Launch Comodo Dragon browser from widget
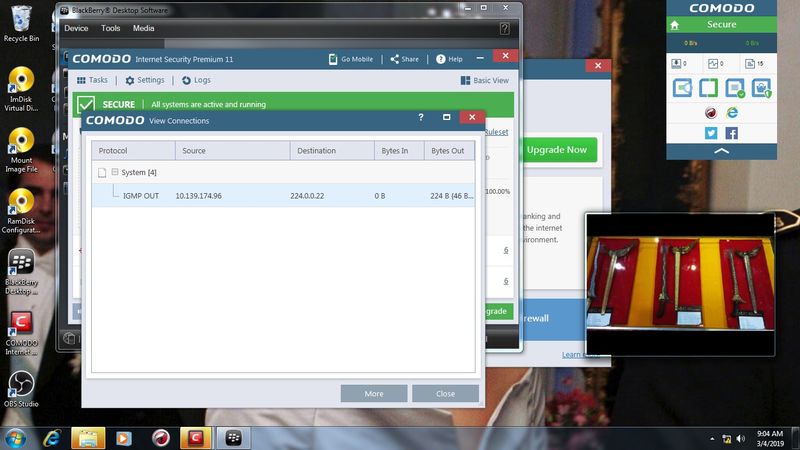Viewport: 800px width, 450px height. click(x=710, y=113)
